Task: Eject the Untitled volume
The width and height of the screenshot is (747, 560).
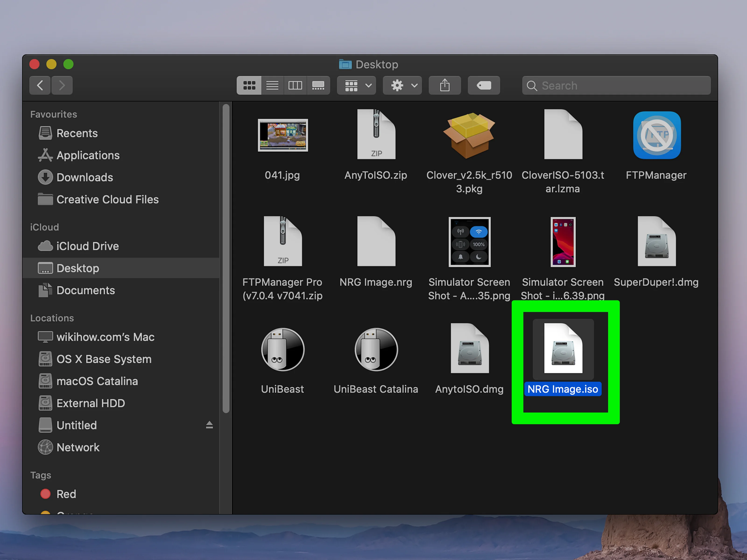Action: click(x=209, y=425)
